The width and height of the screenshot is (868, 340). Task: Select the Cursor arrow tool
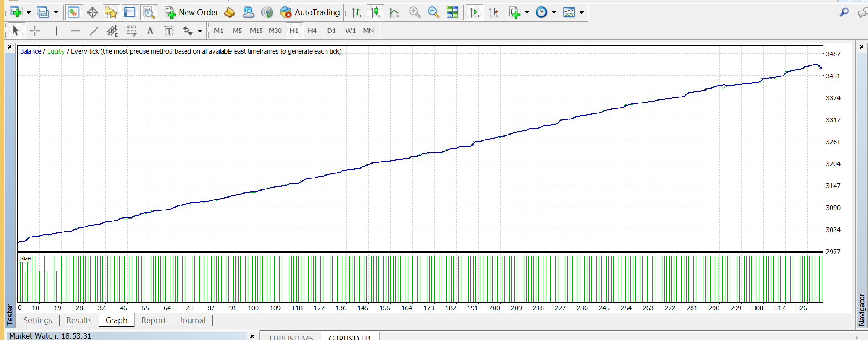coord(16,31)
